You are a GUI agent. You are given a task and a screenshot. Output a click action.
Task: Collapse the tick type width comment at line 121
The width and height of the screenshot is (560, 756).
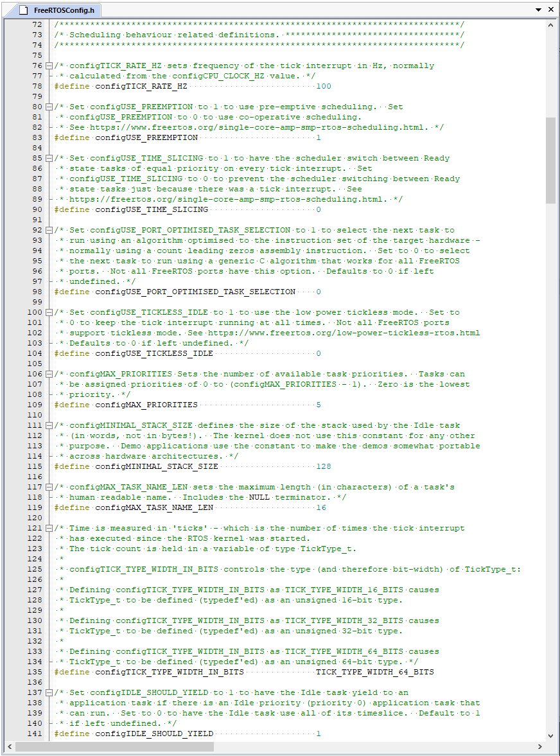[x=49, y=529]
